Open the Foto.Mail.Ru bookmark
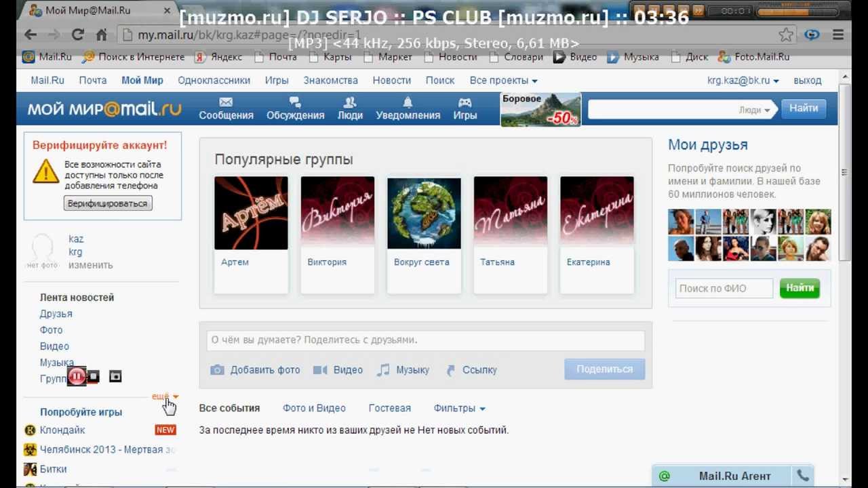The height and width of the screenshot is (488, 868). (753, 57)
